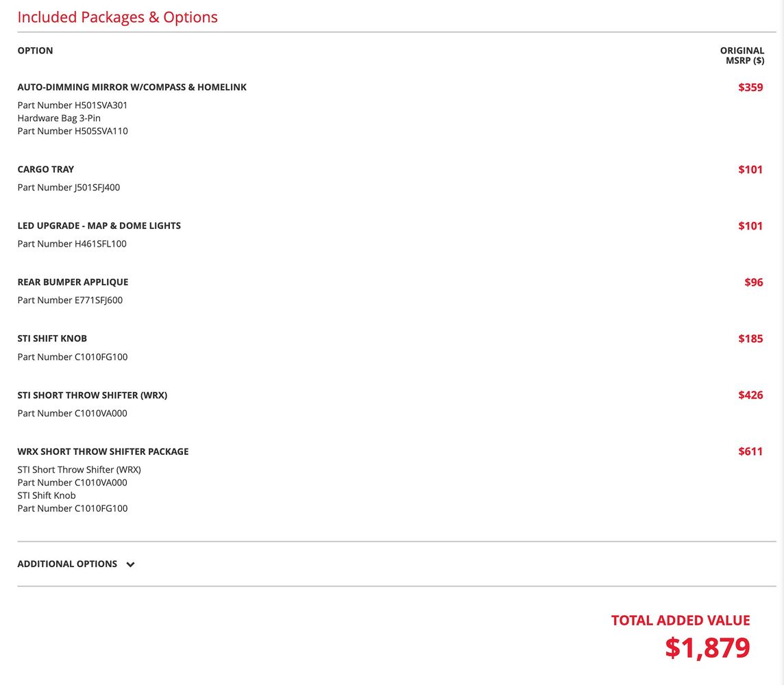The height and width of the screenshot is (685, 784).
Task: Select the Original MSRP ($) column header
Action: click(742, 55)
